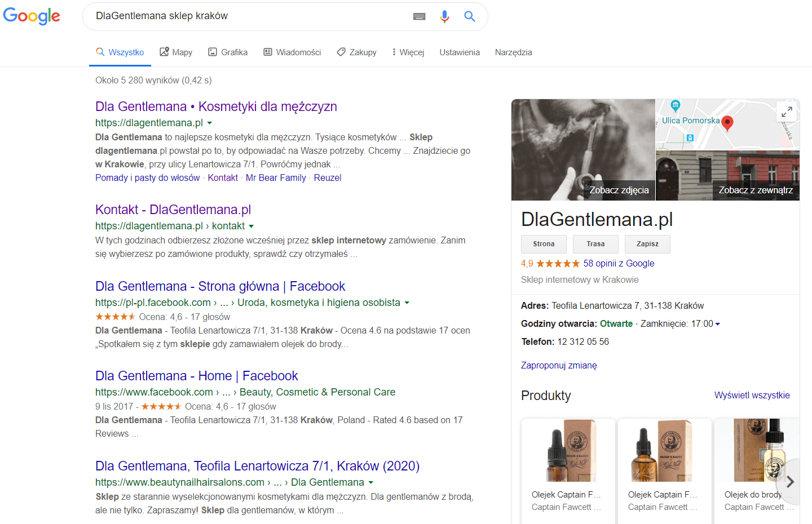Click the blue search magnifier icon
This screenshot has height=524, width=812.
click(469, 16)
